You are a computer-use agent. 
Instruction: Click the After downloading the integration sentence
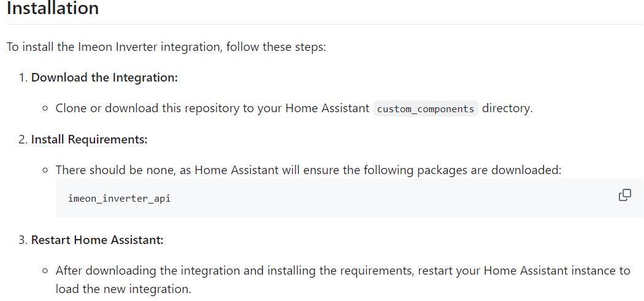pos(343,271)
